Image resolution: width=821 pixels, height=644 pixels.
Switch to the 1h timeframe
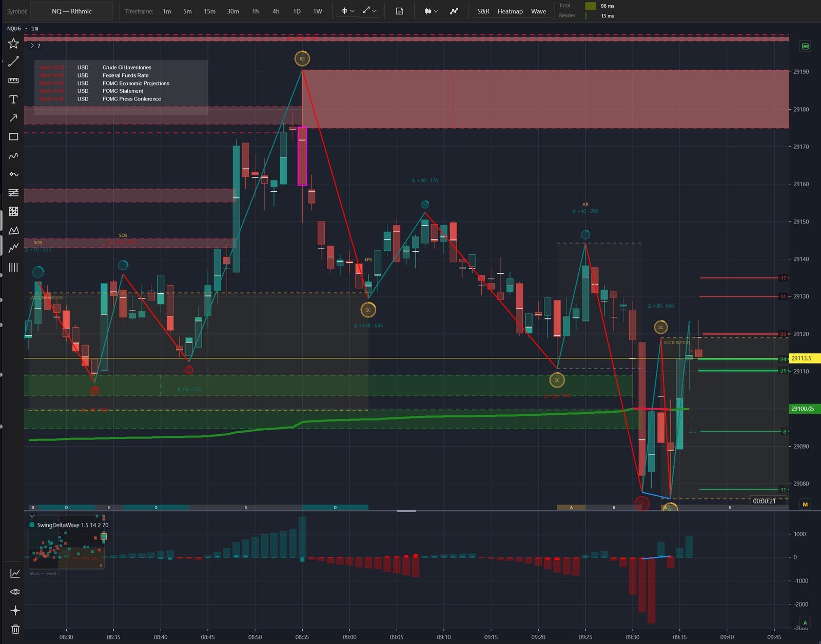[255, 11]
